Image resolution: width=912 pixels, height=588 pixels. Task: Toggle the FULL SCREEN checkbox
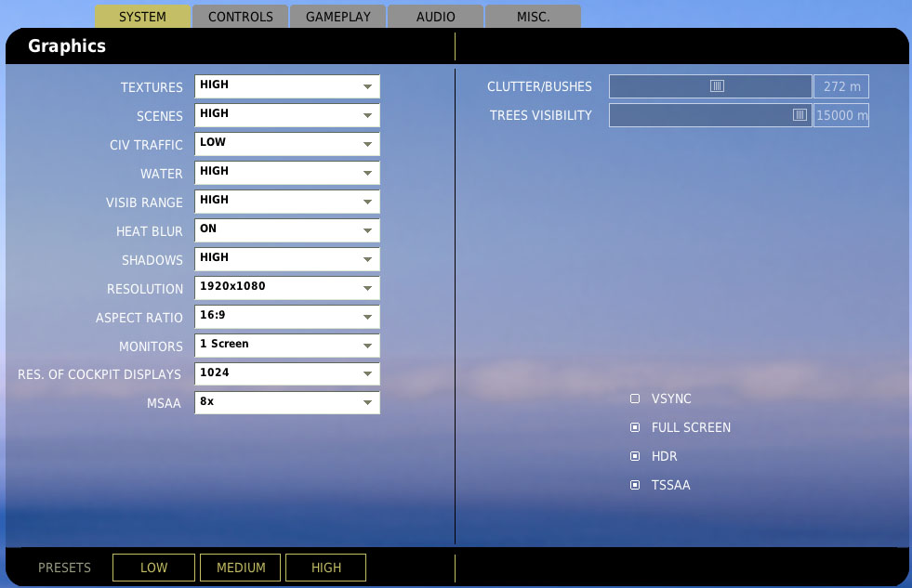point(635,427)
